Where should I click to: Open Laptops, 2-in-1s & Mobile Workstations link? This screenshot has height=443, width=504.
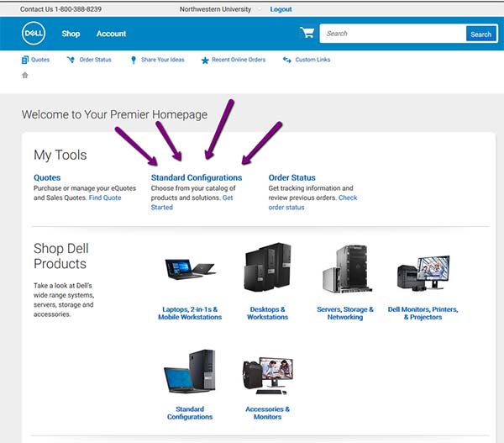[190, 314]
